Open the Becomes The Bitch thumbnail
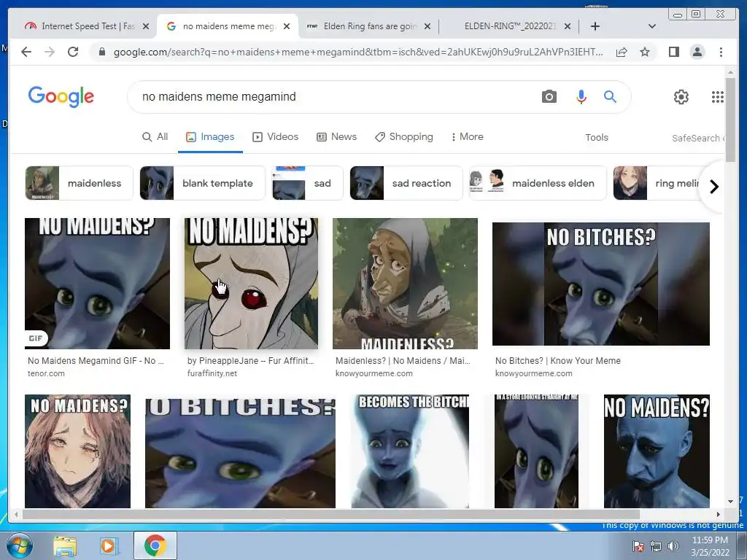 [410, 451]
